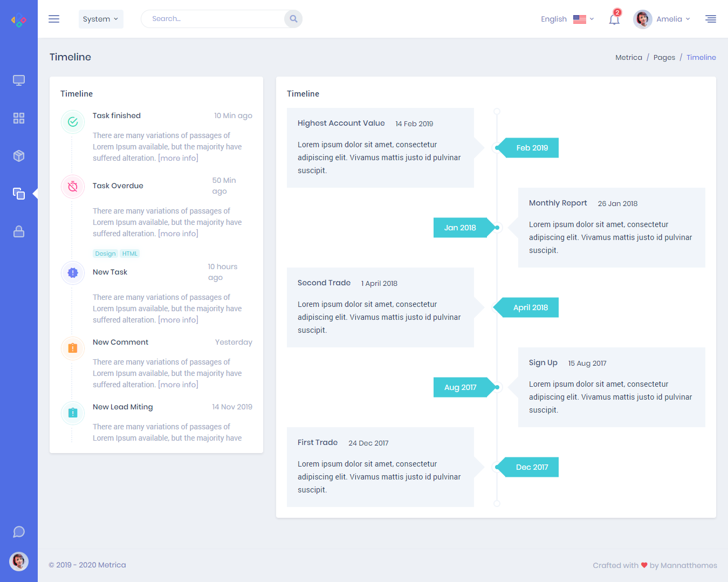728x582 pixels.
Task: Go to Metrica in the breadcrumb
Action: tap(628, 57)
